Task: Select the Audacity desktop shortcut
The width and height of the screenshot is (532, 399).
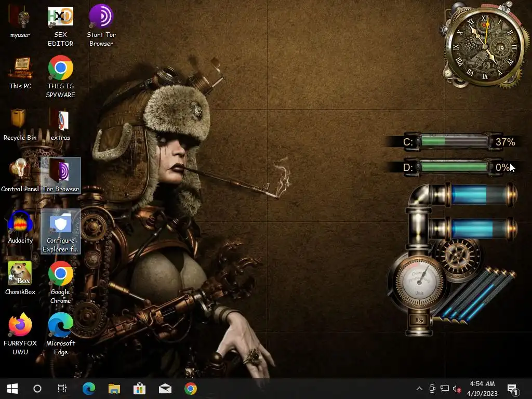Action: 20,228
